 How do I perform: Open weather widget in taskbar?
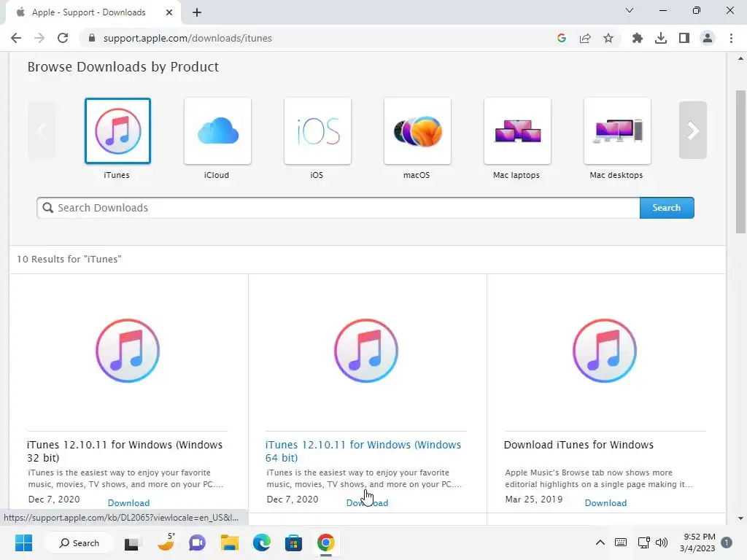pos(166,542)
